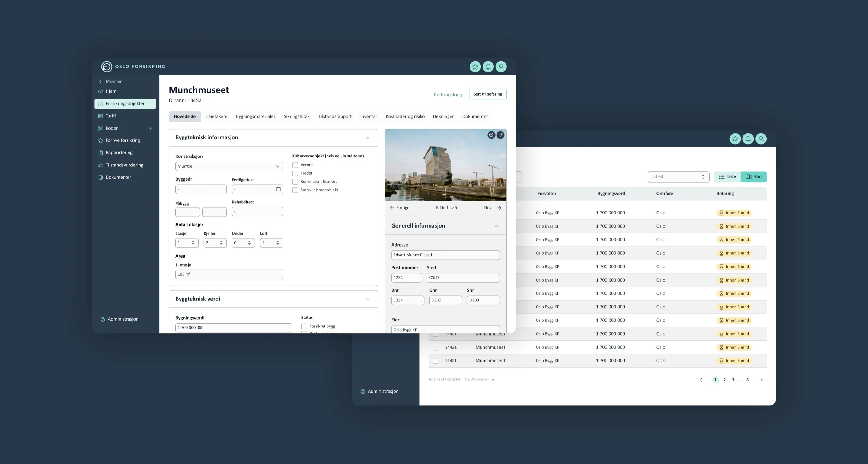
Task: Minimize the sidebar with Minimer
Action: click(x=110, y=82)
